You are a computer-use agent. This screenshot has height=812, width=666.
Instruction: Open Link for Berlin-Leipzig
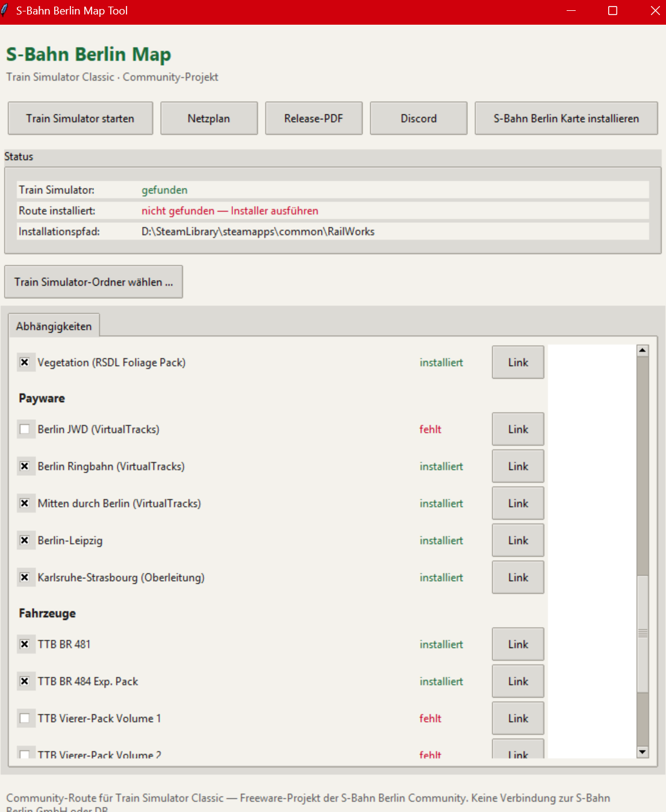pos(518,540)
